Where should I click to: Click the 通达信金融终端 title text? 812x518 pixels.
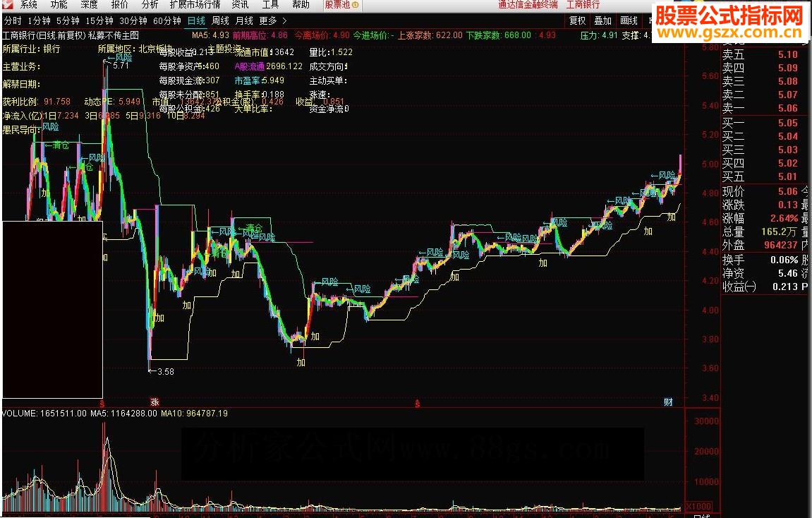(528, 5)
